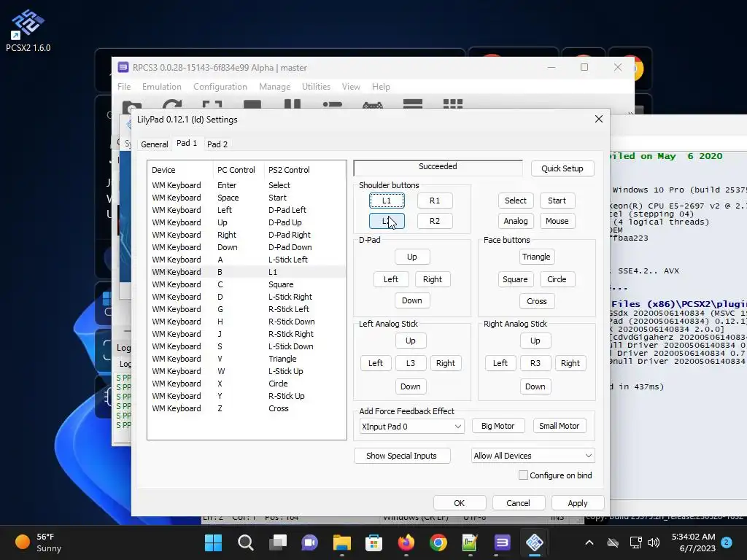Image resolution: width=747 pixels, height=560 pixels.
Task: Open the weather widget showing 56°F
Action: 38,542
